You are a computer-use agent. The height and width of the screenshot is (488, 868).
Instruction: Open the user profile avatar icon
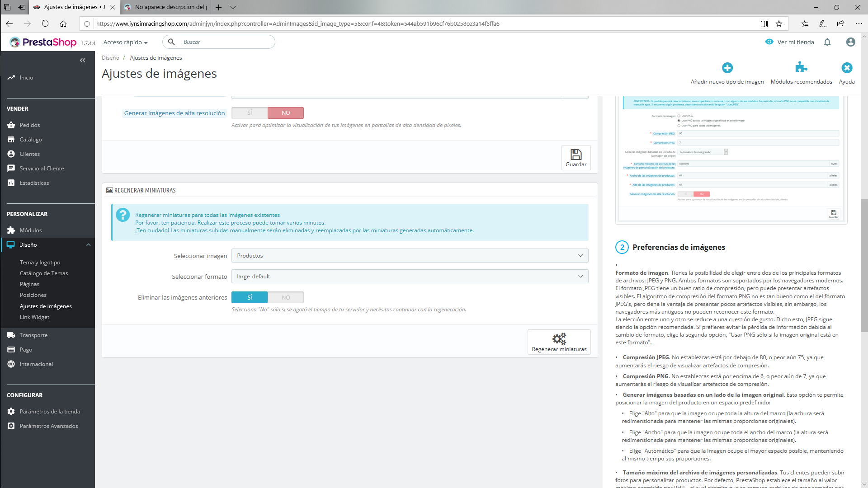pos(850,42)
